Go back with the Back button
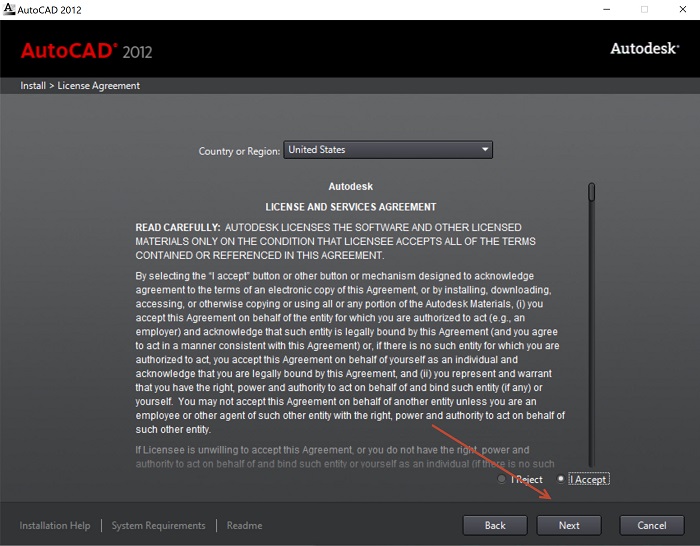Screen dimensions: 700x546 tap(495, 525)
